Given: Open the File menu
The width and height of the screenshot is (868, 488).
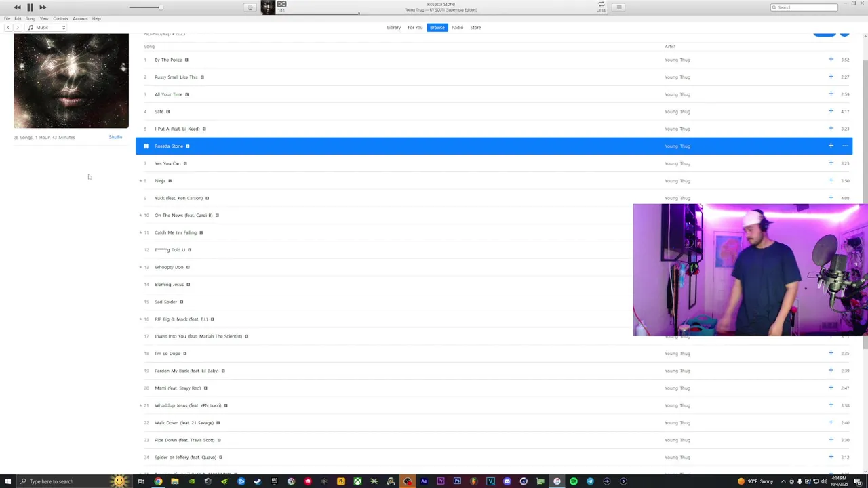Looking at the screenshot, I should (7, 18).
